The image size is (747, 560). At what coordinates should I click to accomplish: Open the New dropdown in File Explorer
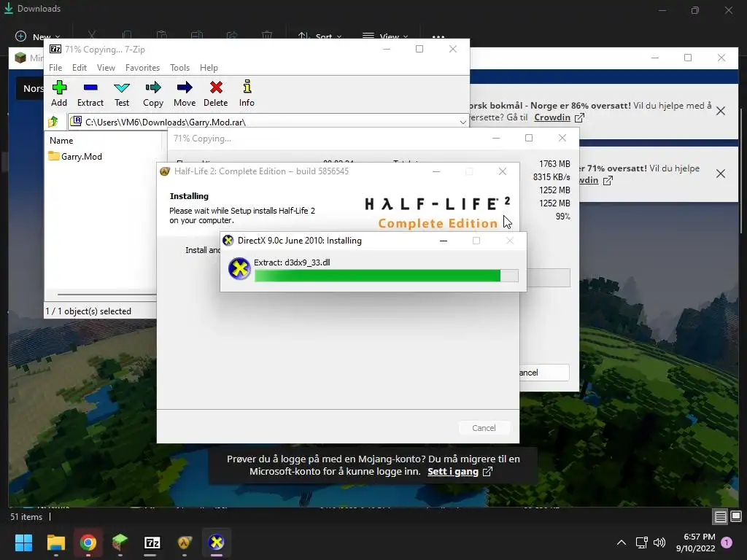[38, 36]
